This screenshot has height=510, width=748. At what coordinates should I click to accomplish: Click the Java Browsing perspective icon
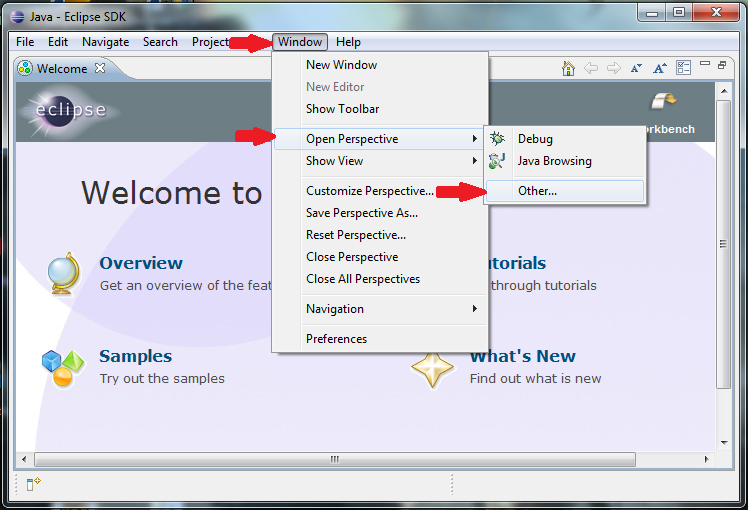(497, 161)
